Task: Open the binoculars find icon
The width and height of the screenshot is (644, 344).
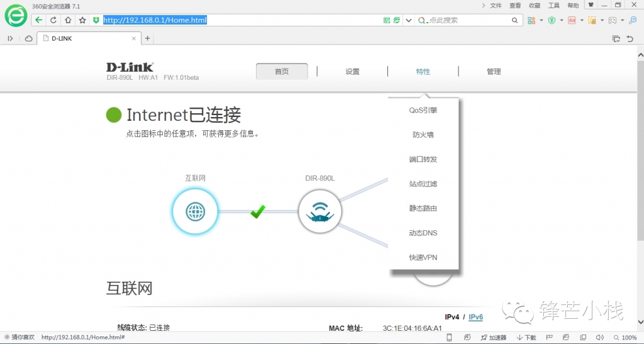Action: [x=633, y=20]
